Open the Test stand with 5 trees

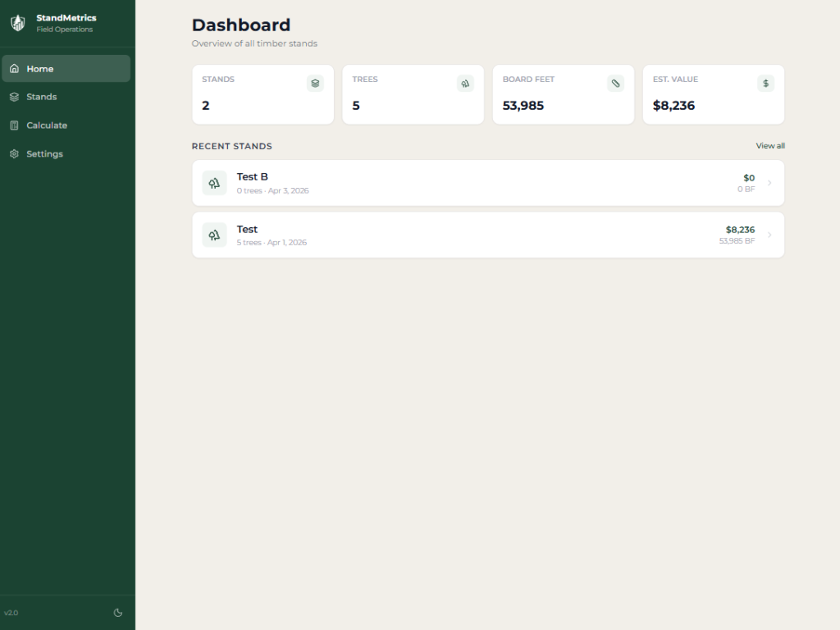pyautogui.click(x=487, y=235)
